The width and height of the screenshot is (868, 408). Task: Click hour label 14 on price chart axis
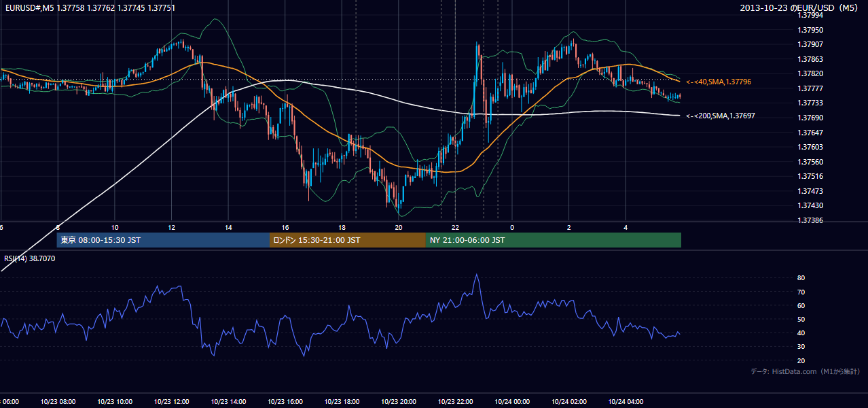228,227
